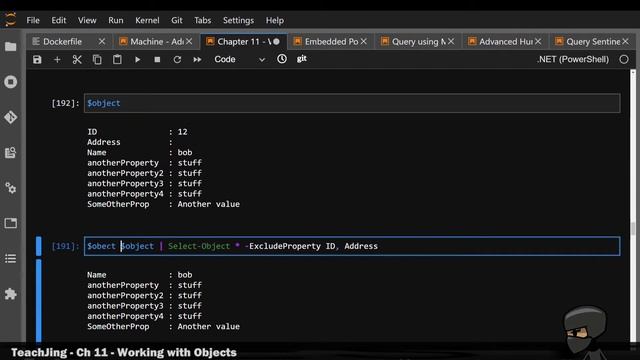Switch to the Dockerfile tab

[62, 42]
